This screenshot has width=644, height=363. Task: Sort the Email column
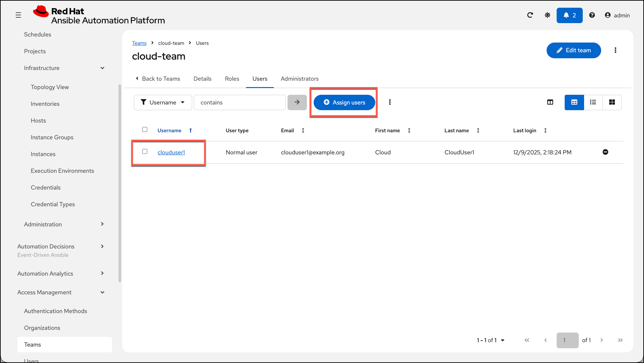tap(303, 131)
